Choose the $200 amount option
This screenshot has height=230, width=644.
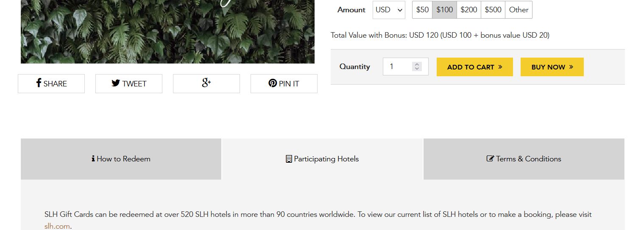(469, 10)
